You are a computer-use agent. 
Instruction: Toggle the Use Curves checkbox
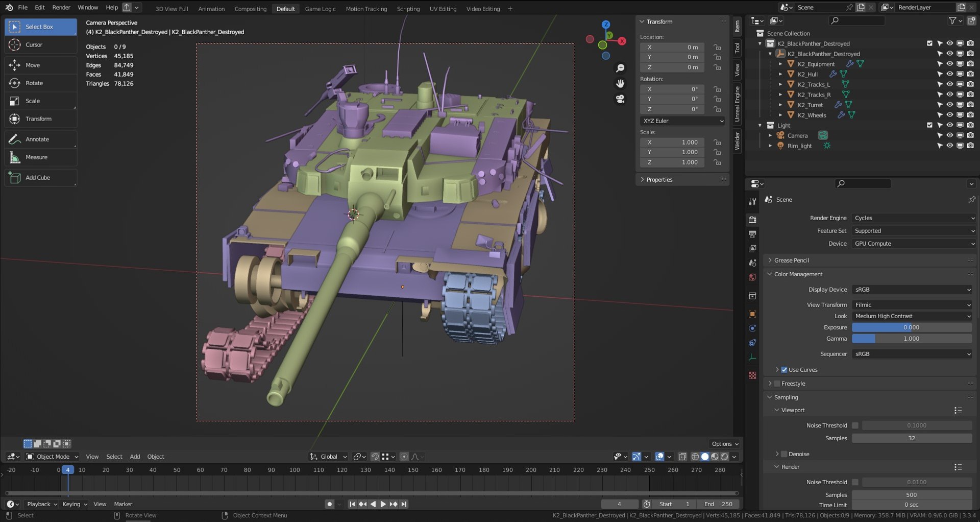784,370
